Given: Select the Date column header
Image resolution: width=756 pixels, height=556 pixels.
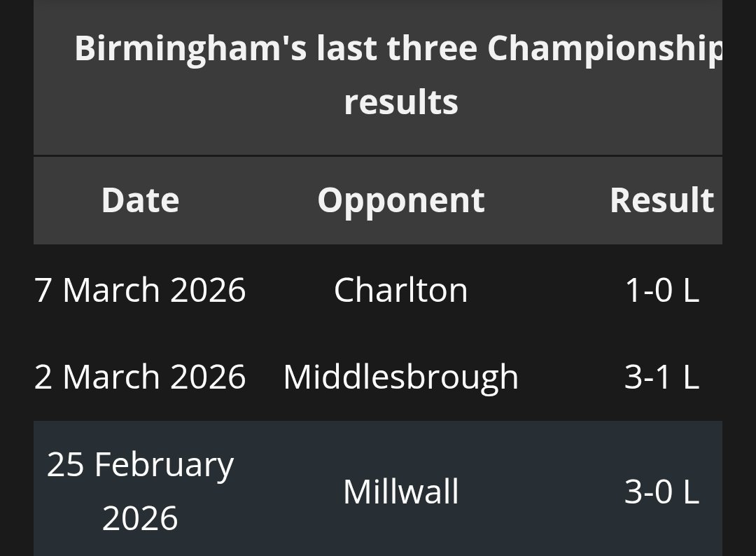Looking at the screenshot, I should (x=140, y=200).
